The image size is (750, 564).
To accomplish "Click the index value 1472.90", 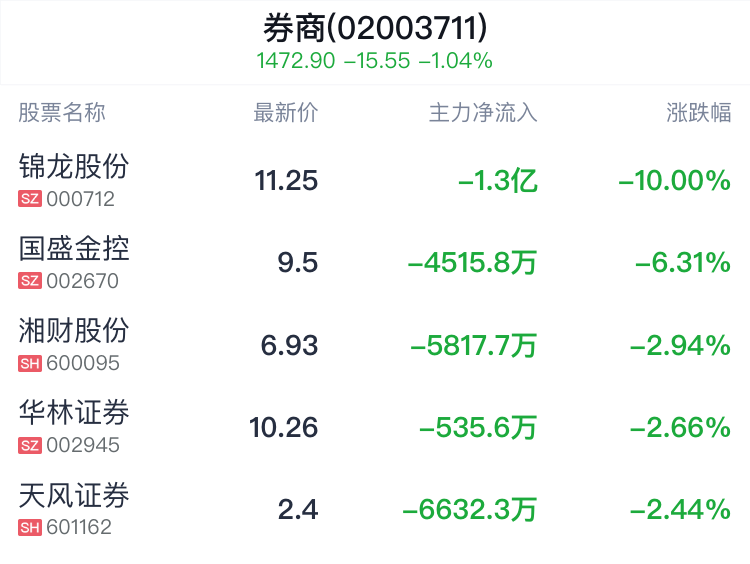I will [296, 61].
